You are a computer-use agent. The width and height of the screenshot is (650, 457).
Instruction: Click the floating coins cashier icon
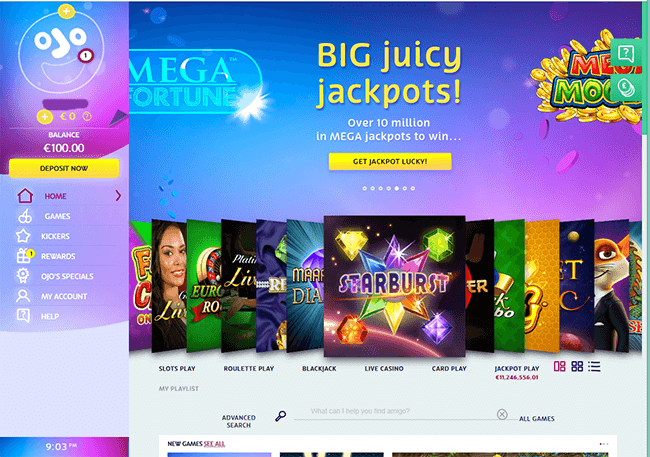tap(626, 87)
